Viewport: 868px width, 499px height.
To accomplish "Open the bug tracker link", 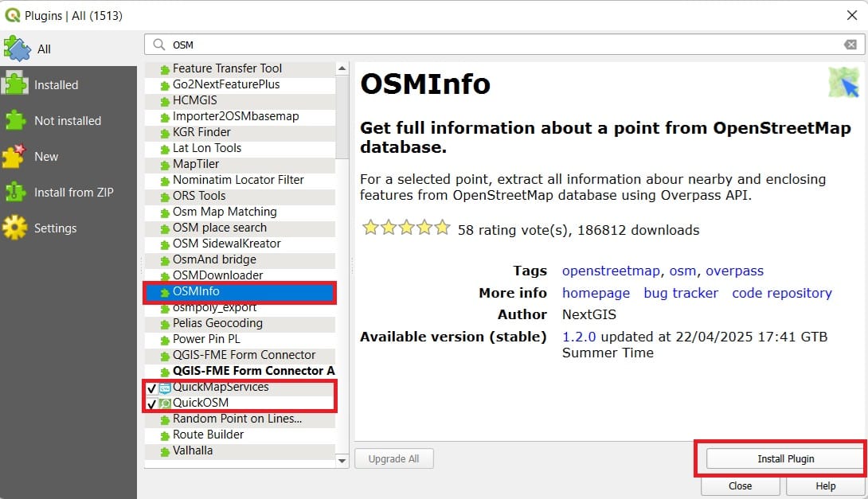I will coord(681,293).
